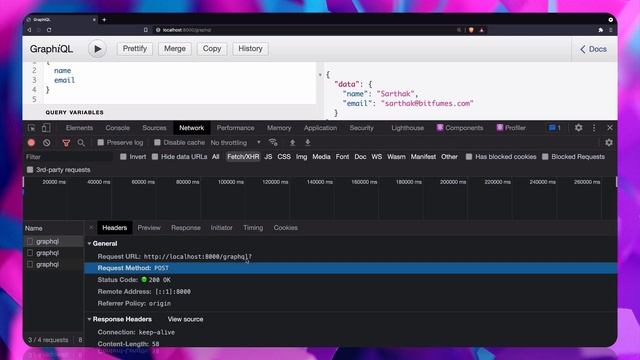Activate the inspect element picker icon
The image size is (640, 360).
click(x=31, y=128)
